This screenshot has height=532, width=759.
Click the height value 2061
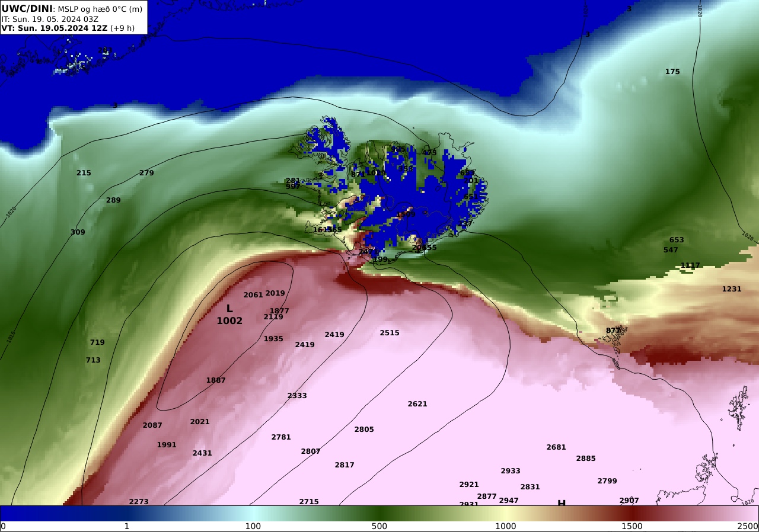253,295
